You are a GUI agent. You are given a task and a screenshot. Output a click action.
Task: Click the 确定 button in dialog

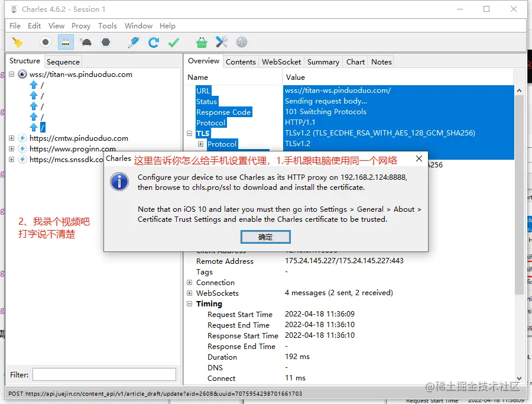pyautogui.click(x=265, y=237)
